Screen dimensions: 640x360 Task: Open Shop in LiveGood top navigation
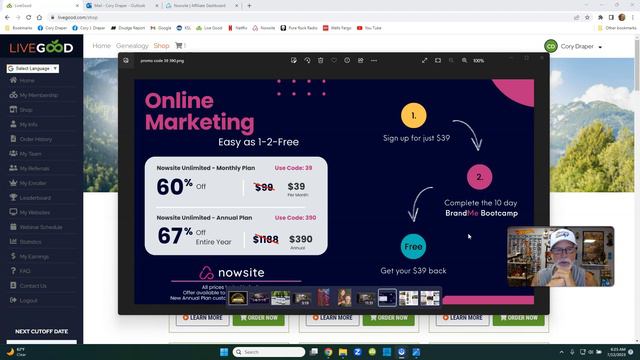(x=161, y=46)
